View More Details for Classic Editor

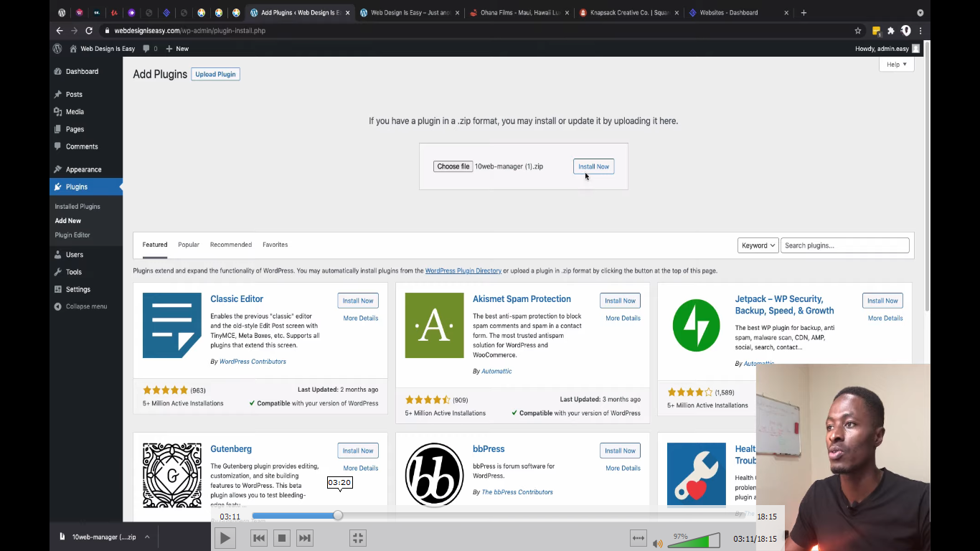361,318
